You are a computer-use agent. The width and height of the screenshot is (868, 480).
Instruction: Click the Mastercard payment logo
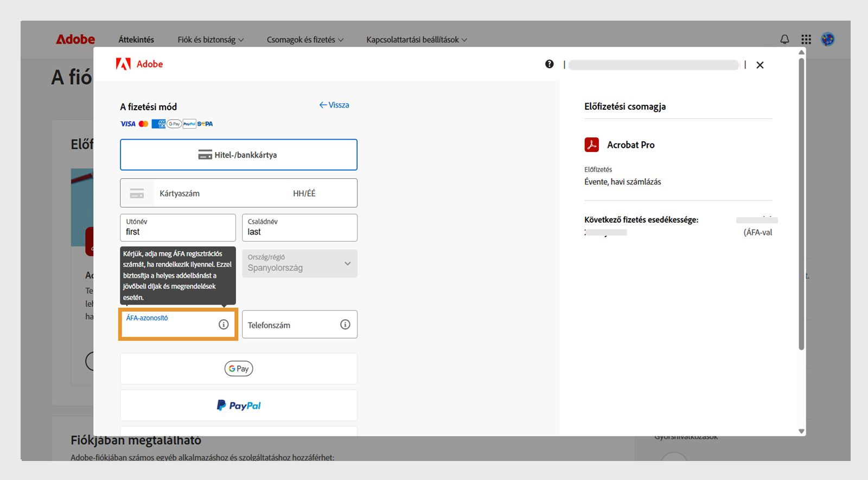(x=143, y=124)
